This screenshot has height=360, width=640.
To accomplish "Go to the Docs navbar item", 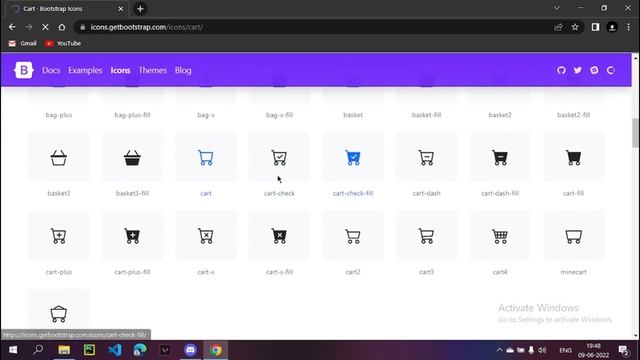I will (51, 70).
